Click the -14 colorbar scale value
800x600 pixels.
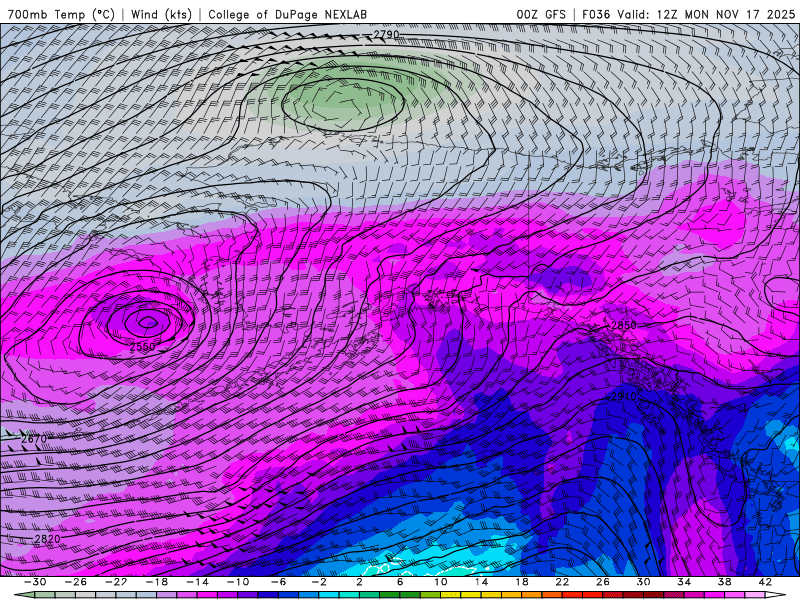tap(197, 582)
